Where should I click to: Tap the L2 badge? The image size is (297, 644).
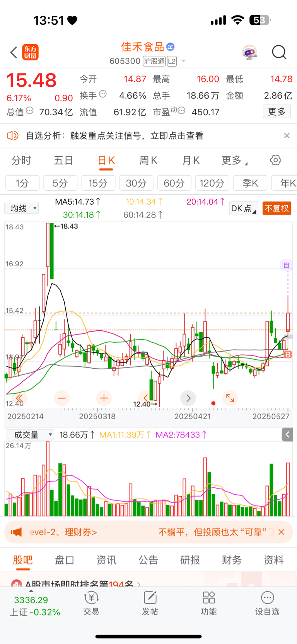pos(172,61)
